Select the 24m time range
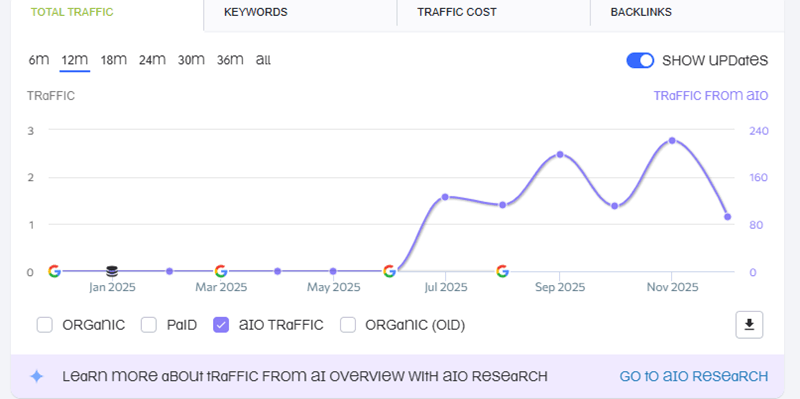 tap(153, 60)
